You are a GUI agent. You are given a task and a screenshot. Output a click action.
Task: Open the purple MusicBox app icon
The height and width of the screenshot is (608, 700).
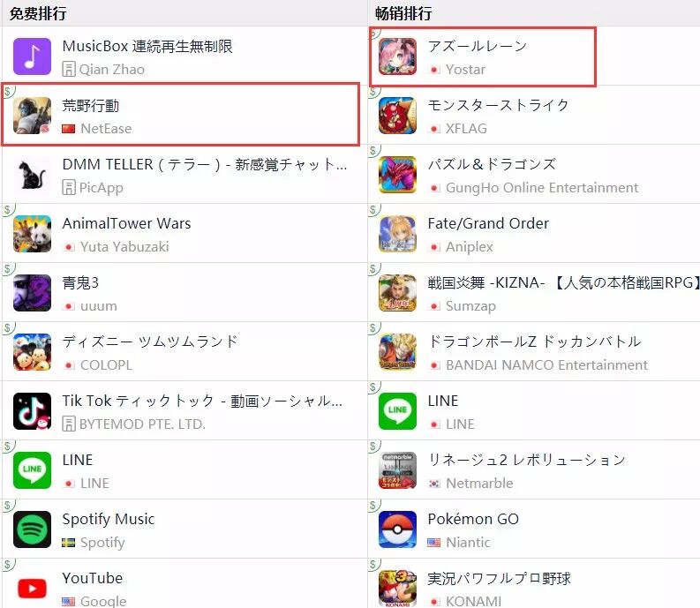32,56
